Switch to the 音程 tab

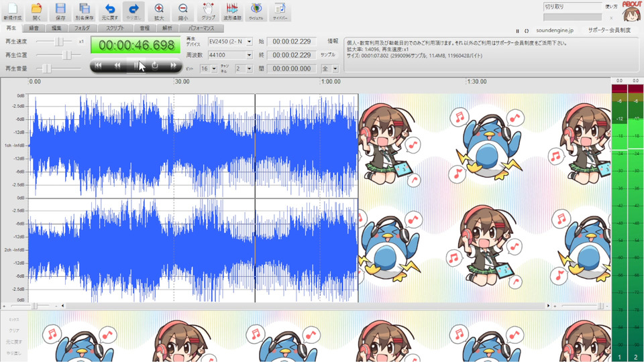pyautogui.click(x=145, y=28)
